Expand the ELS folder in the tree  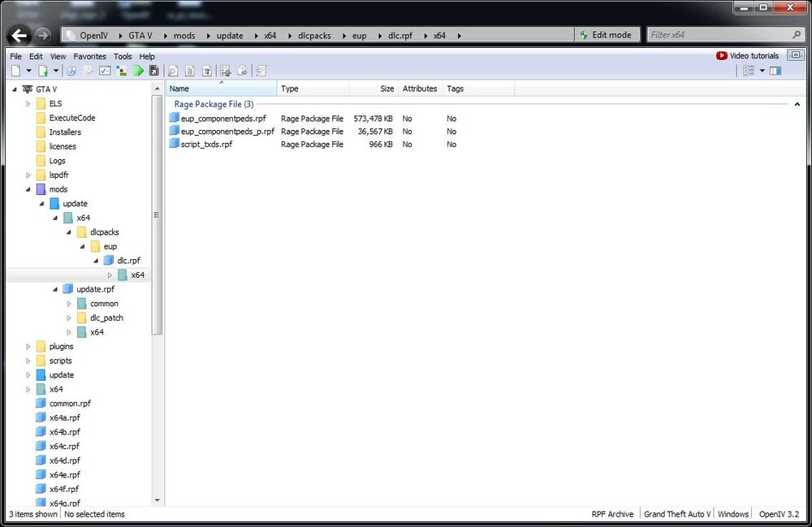click(28, 104)
